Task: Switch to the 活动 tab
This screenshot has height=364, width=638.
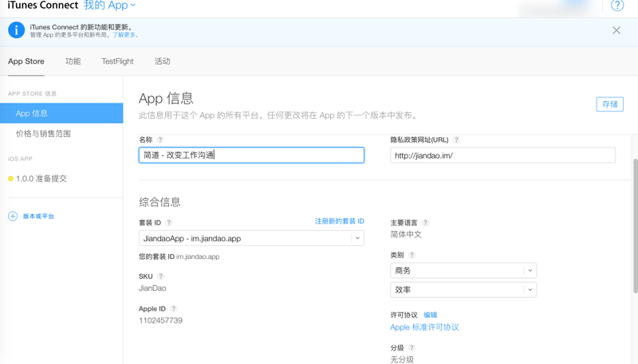Action: (x=163, y=61)
